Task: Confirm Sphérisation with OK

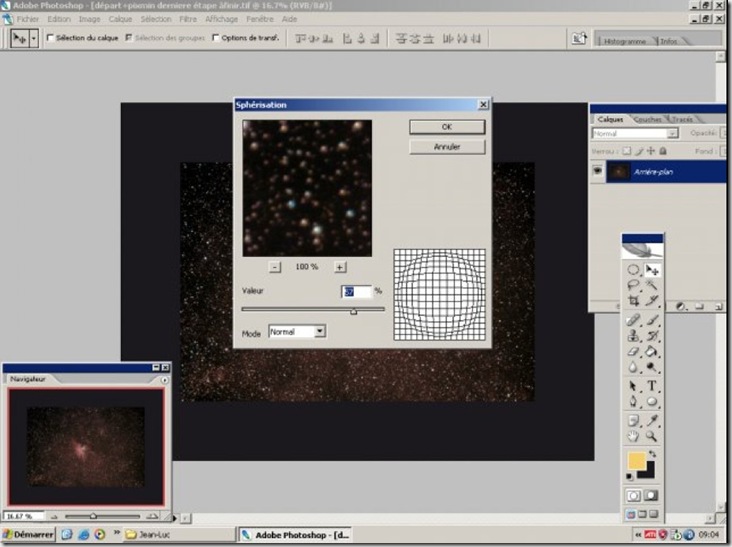Action: pyautogui.click(x=447, y=127)
